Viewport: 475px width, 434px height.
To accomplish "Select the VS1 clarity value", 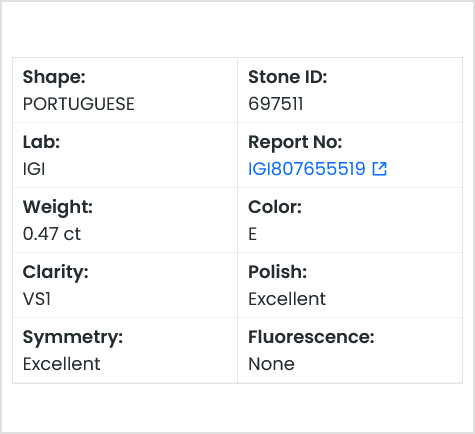I will pos(37,299).
